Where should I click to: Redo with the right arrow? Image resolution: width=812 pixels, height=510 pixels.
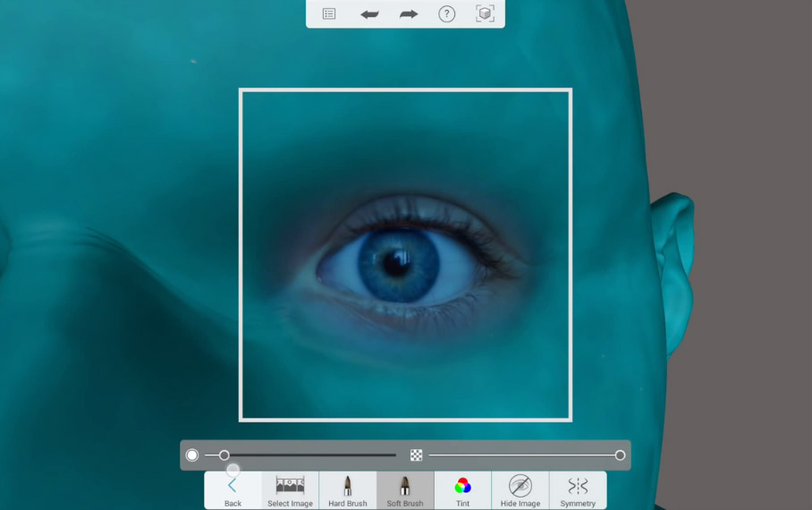click(x=409, y=14)
